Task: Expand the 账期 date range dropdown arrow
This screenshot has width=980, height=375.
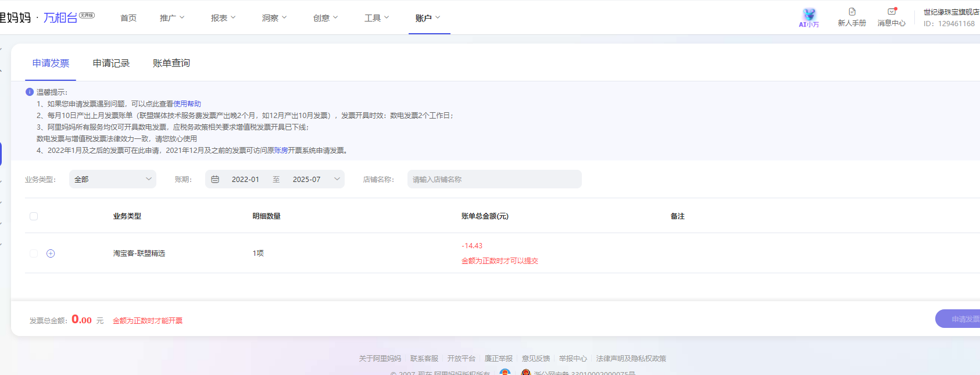Action: [337, 180]
